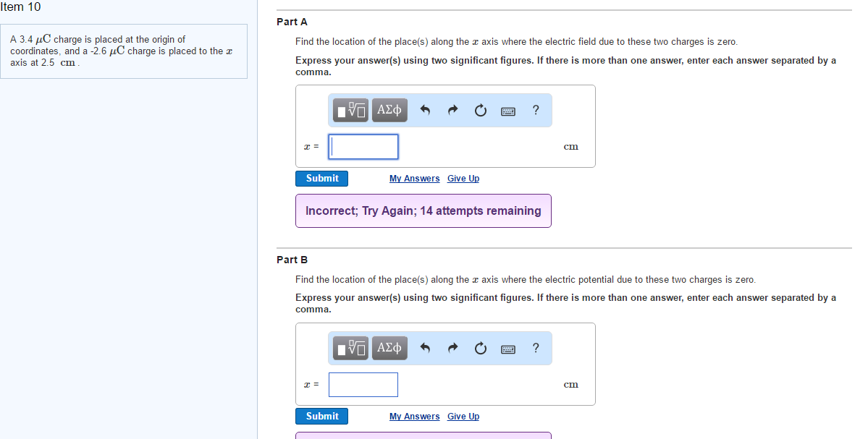Click the Part B x answer input field
Viewport: 868px width, 439px height.
click(x=363, y=384)
